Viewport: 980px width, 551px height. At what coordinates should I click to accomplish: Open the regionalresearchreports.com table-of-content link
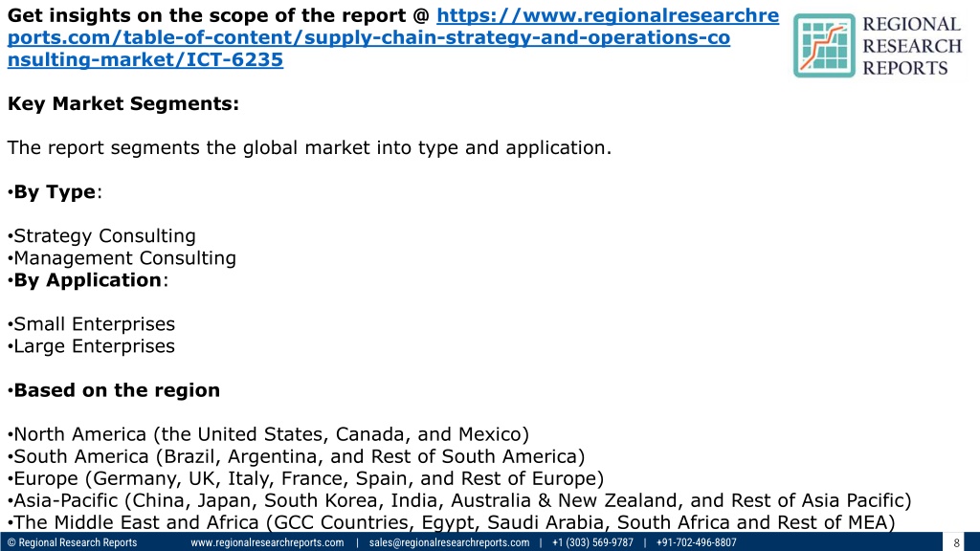pos(368,39)
